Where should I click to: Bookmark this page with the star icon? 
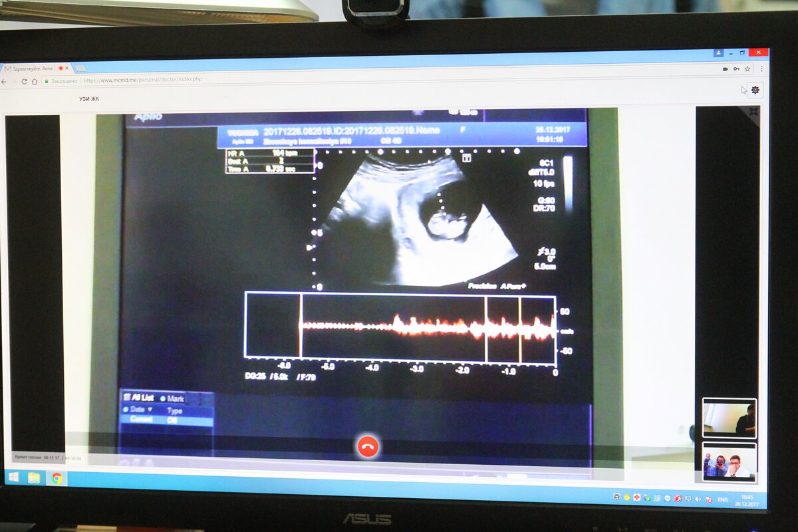click(x=747, y=68)
